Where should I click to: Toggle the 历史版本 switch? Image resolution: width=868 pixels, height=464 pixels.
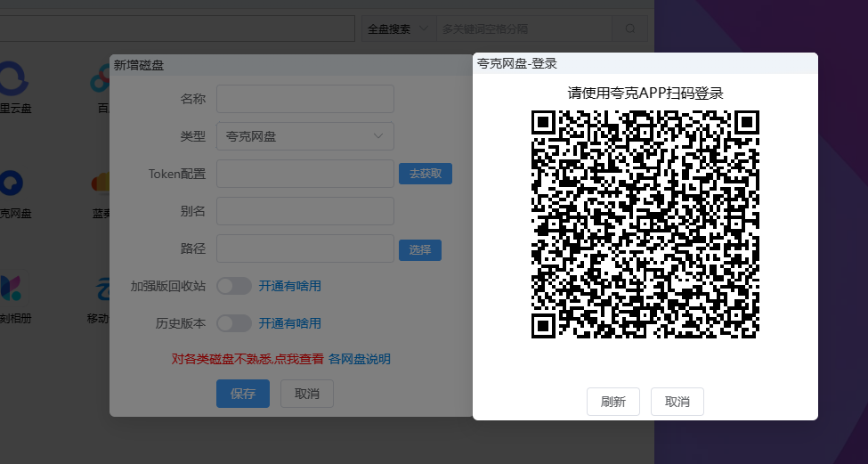(234, 323)
